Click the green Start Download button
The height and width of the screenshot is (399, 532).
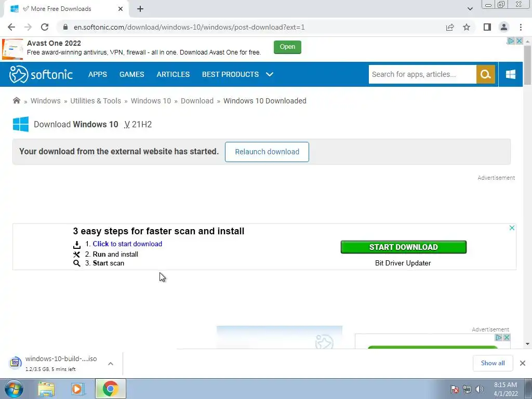[x=403, y=247]
